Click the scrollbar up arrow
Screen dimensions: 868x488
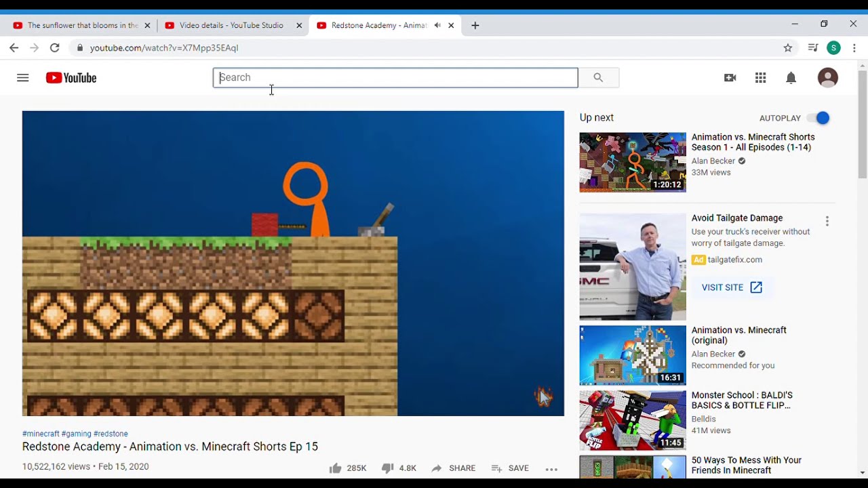[x=863, y=66]
